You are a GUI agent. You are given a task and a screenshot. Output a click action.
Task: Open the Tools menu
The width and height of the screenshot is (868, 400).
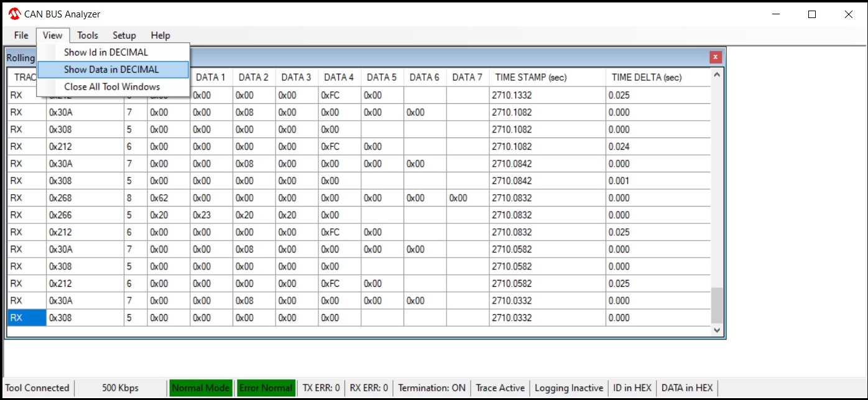point(88,35)
